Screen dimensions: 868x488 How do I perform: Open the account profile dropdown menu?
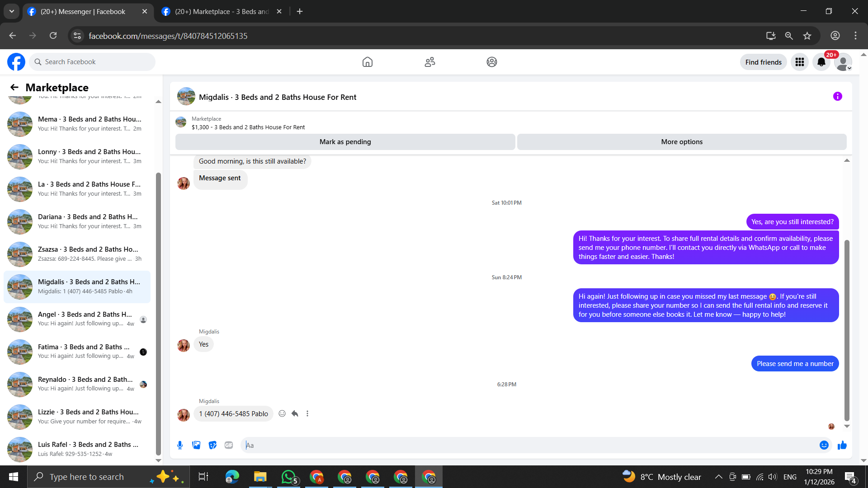[843, 62]
